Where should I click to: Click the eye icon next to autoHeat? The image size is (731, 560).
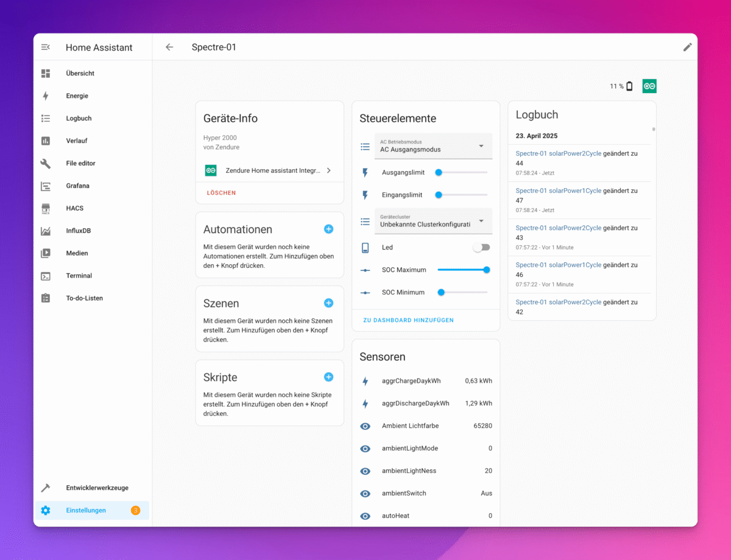pyautogui.click(x=365, y=516)
